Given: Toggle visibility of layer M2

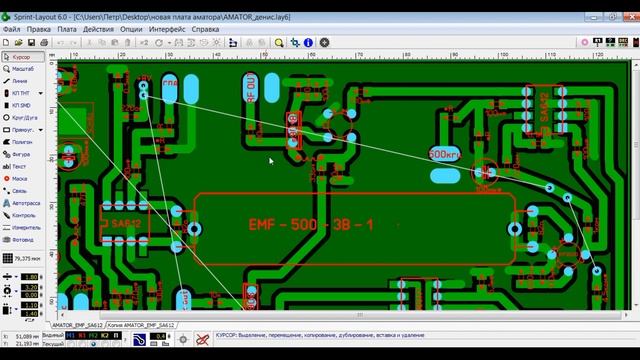Looking at the screenshot, I should 93,336.
